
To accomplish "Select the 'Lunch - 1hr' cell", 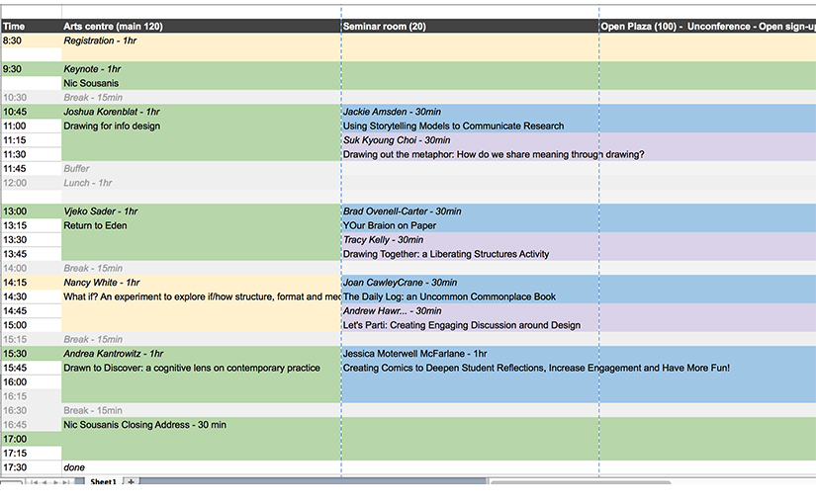I will coord(202,183).
